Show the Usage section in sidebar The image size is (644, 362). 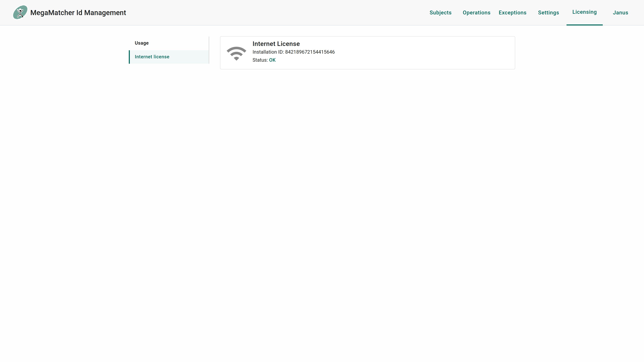pos(169,43)
